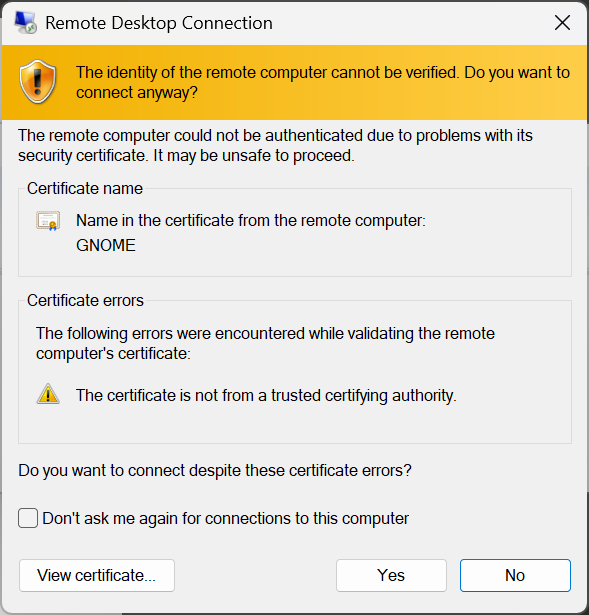The height and width of the screenshot is (615, 589).
Task: Click the "Remote Desktop Connection" window title text
Action: pyautogui.click(x=159, y=23)
